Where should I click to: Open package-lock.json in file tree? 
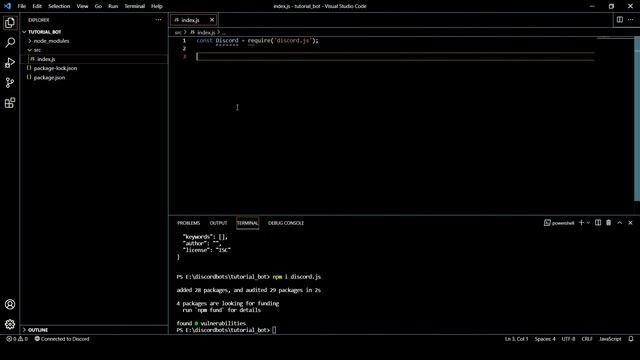click(55, 68)
